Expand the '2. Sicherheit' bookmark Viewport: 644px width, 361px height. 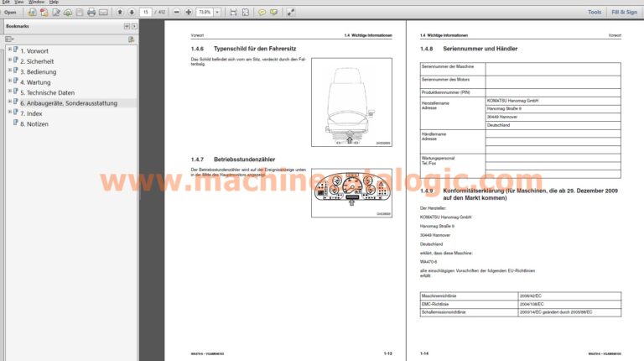click(9, 60)
